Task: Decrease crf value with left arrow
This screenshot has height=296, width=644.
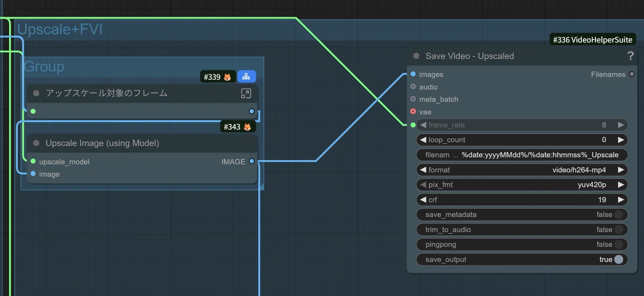Action: click(423, 199)
